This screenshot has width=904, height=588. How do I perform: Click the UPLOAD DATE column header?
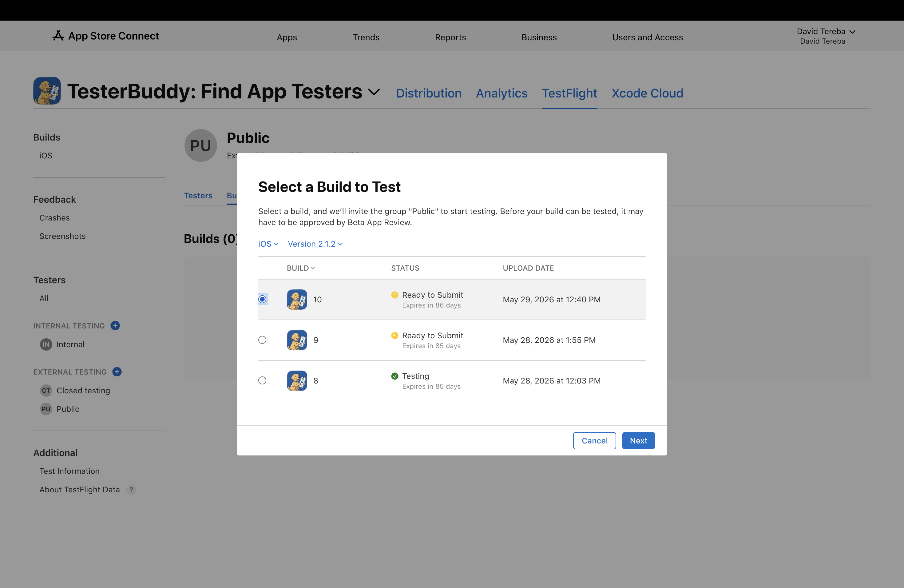coord(528,268)
